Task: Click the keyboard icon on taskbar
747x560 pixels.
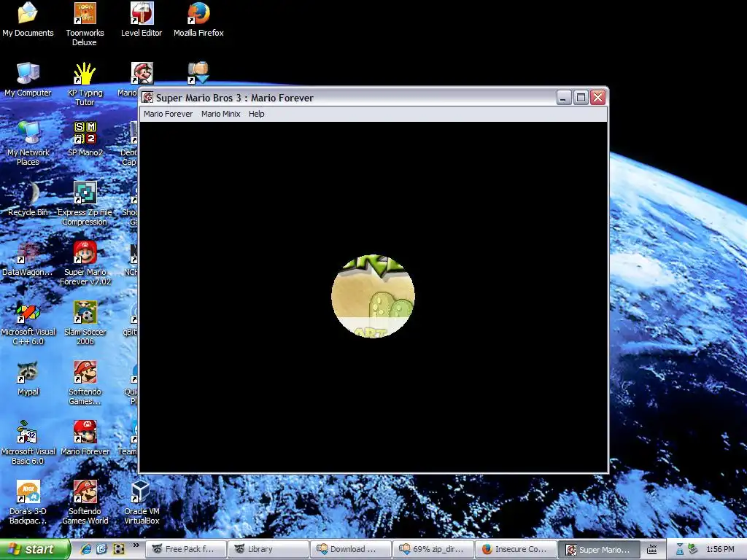Action: (x=652, y=550)
